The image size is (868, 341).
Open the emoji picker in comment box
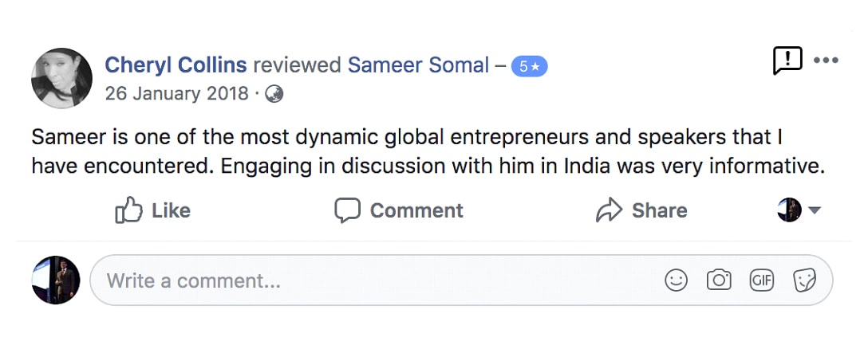pyautogui.click(x=676, y=280)
